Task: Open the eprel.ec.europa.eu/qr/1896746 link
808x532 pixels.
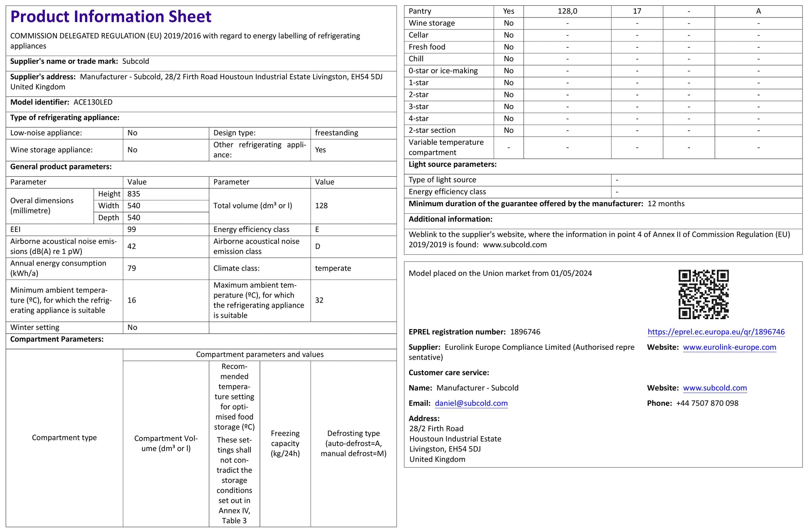Action: [716, 332]
